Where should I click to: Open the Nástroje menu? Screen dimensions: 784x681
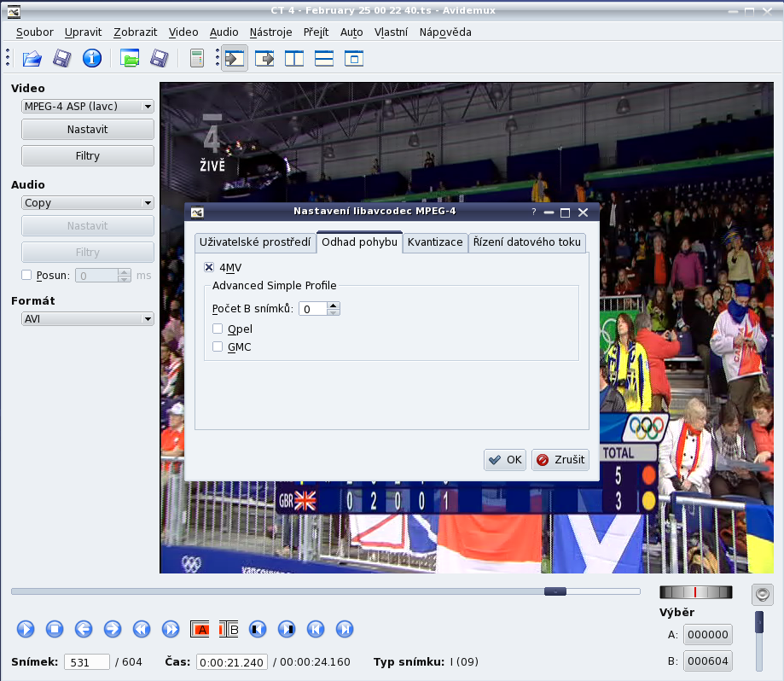click(270, 32)
